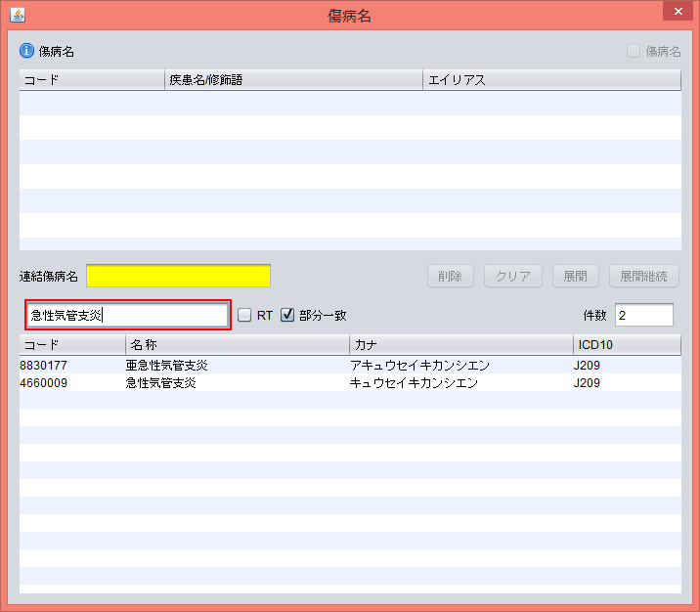Click the 展開 button
The width and height of the screenshot is (700, 612).
pos(575,277)
